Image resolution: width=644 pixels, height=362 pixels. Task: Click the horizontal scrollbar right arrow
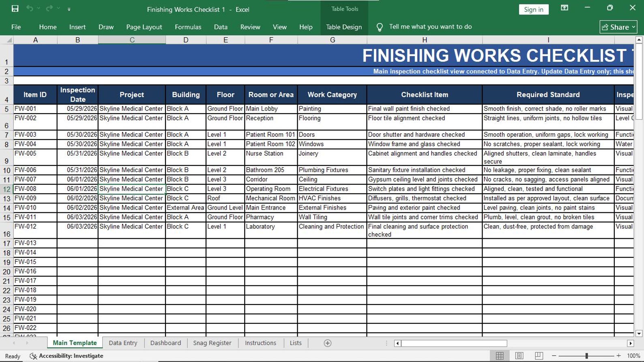point(630,343)
